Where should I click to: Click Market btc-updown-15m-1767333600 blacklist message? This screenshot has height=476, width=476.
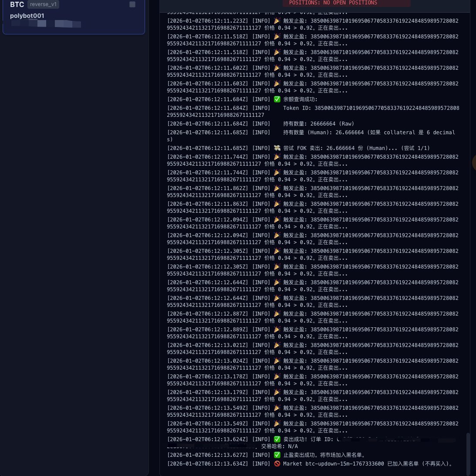(x=368, y=464)
